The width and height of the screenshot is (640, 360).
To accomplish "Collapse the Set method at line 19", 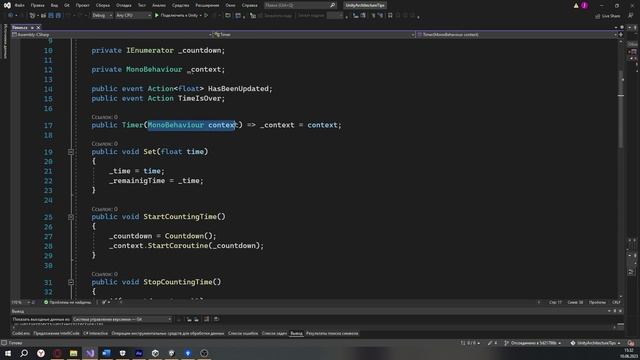I will (71, 152).
